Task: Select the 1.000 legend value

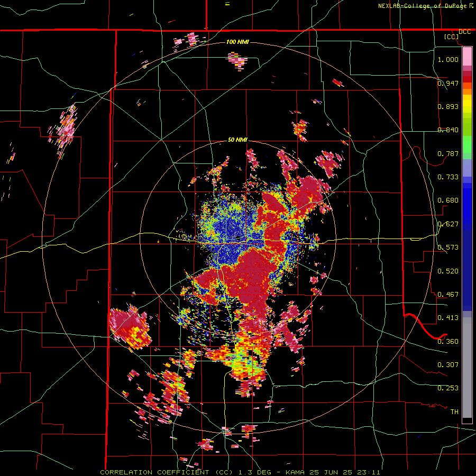Action: click(x=448, y=59)
